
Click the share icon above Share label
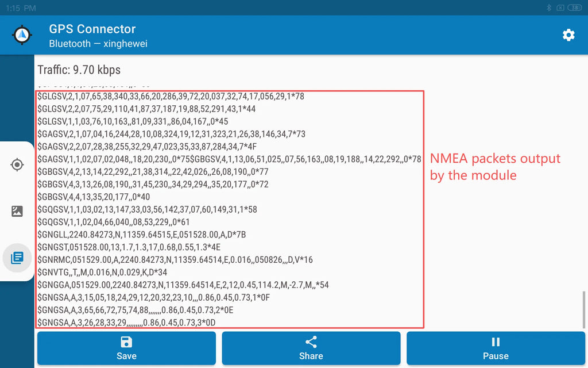[311, 342]
